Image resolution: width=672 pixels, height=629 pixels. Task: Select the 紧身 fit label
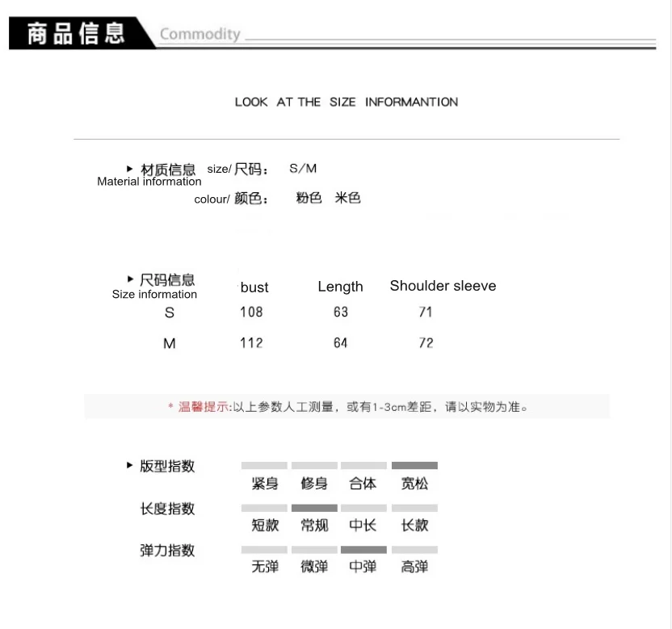(x=265, y=484)
